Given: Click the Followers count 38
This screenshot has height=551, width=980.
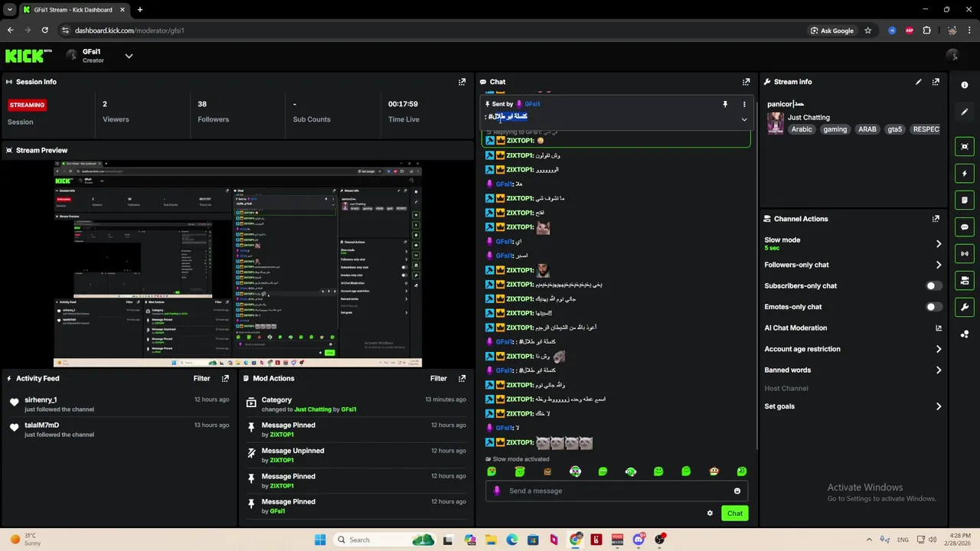Looking at the screenshot, I should point(202,104).
